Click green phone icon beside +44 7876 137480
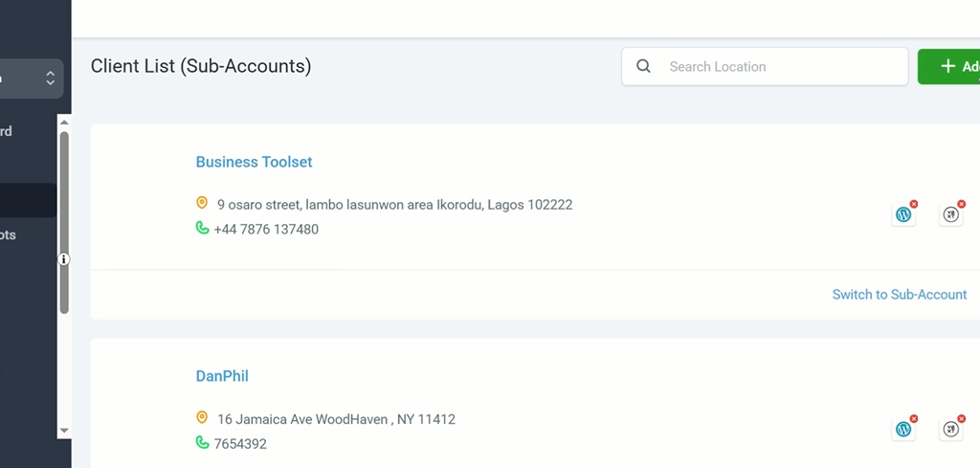This screenshot has height=468, width=980. pyautogui.click(x=202, y=228)
